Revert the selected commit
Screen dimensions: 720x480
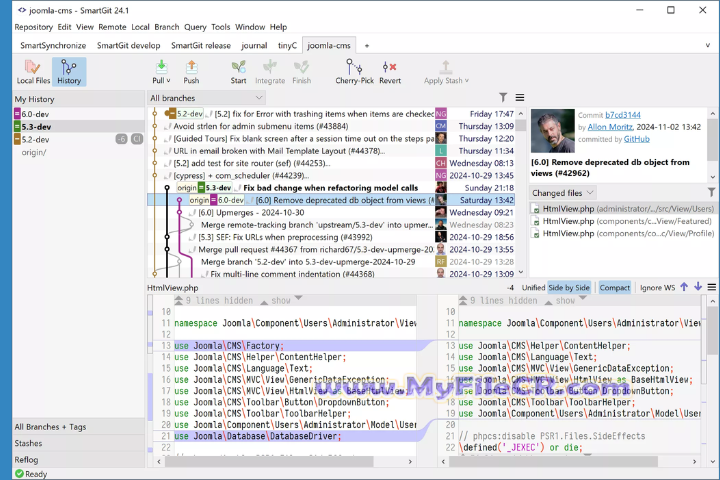coord(390,72)
